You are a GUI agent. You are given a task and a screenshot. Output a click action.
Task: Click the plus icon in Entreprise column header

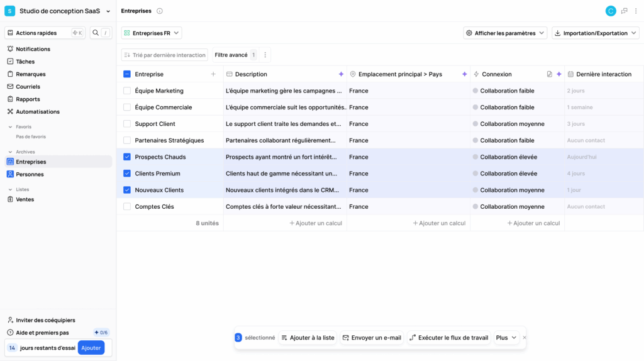[x=213, y=74]
